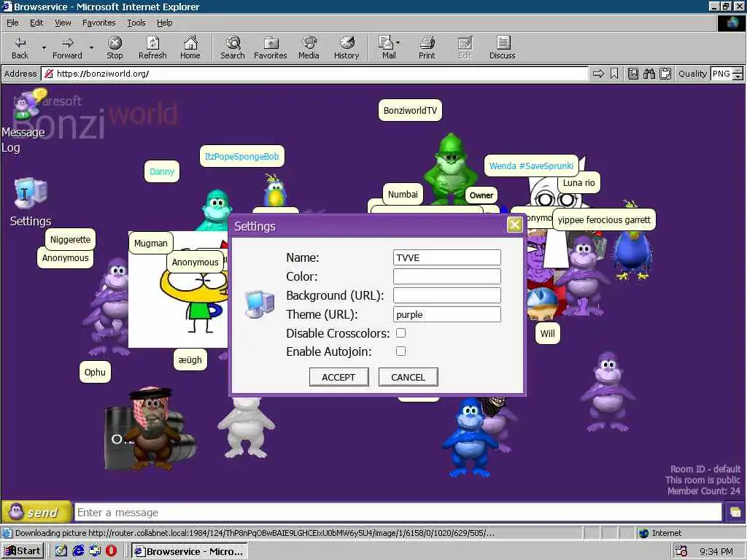This screenshot has width=747, height=560.
Task: Open the Quality PNG down arrow
Action: pos(738,77)
